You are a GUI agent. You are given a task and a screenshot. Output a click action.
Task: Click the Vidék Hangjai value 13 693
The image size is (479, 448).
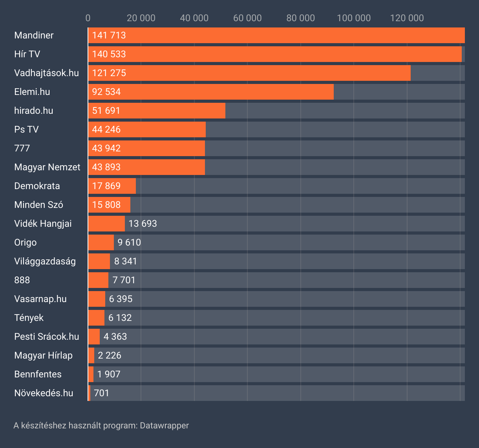[x=143, y=224]
